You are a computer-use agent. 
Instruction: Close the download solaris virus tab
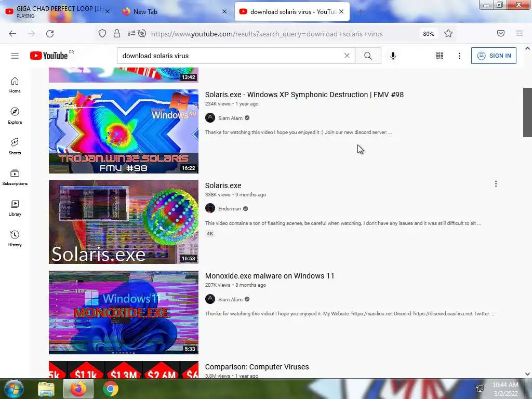pyautogui.click(x=341, y=11)
